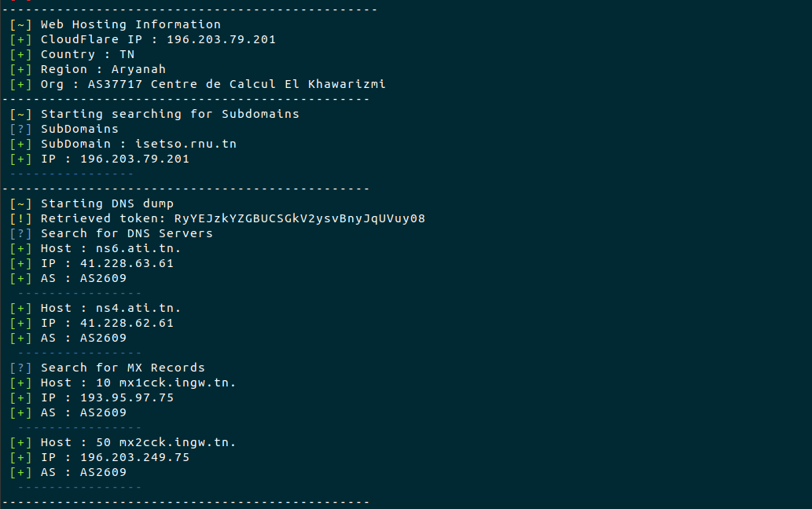Screen dimensions: 812x509
Task: Click the Region : Aryanah text
Action: 103,69
